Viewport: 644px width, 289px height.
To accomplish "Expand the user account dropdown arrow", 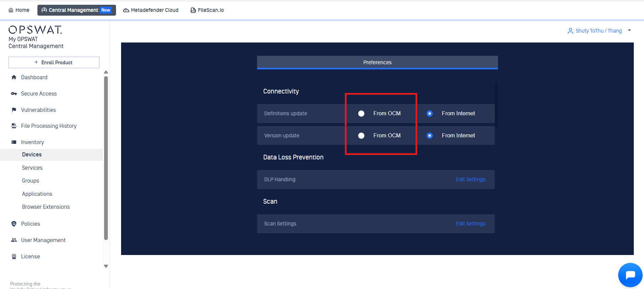I will point(629,30).
